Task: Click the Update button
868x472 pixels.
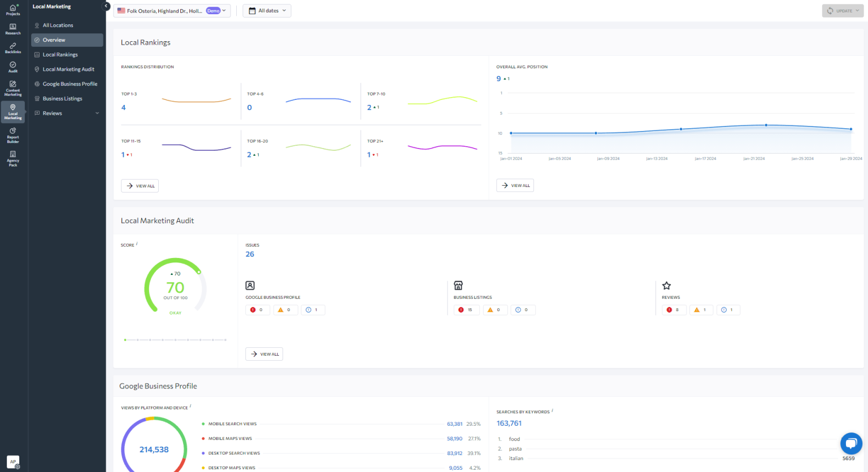Action: [x=843, y=11]
